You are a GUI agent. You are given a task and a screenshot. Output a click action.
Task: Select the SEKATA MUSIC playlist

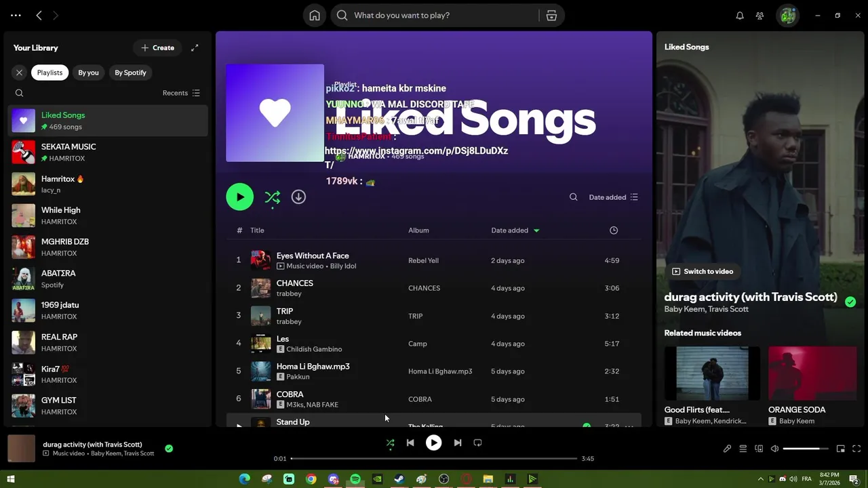pyautogui.click(x=108, y=152)
